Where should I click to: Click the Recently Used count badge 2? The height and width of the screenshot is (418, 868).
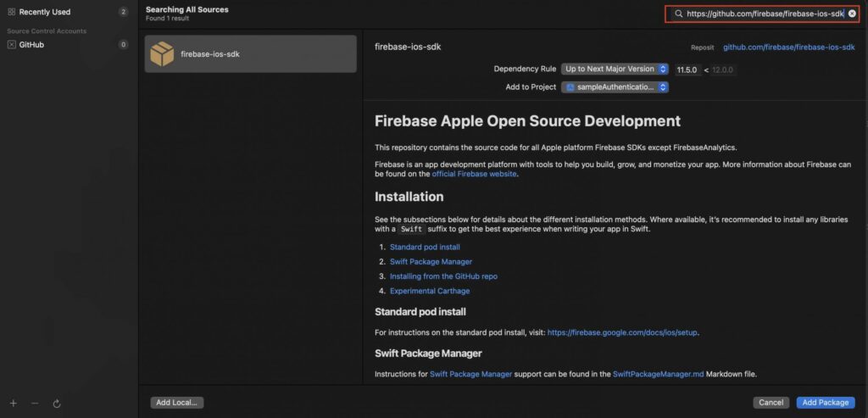click(124, 12)
